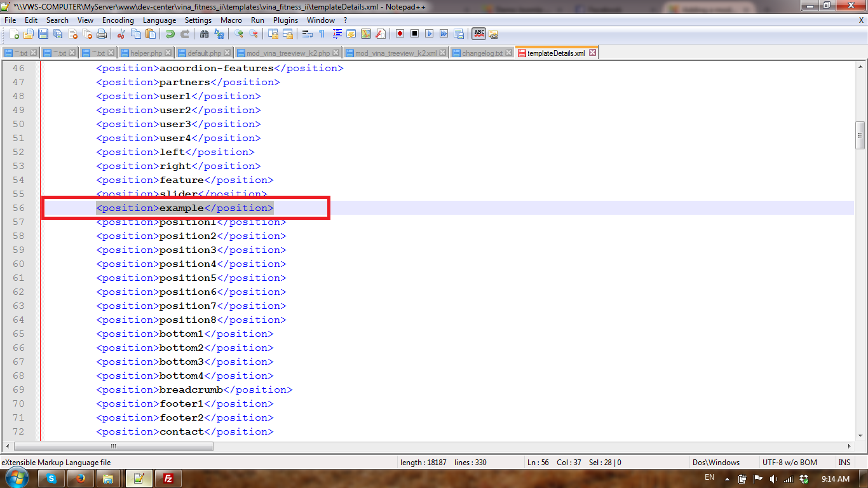Close the changelog.txt tab
The width and height of the screenshot is (868, 488).
coord(509,53)
